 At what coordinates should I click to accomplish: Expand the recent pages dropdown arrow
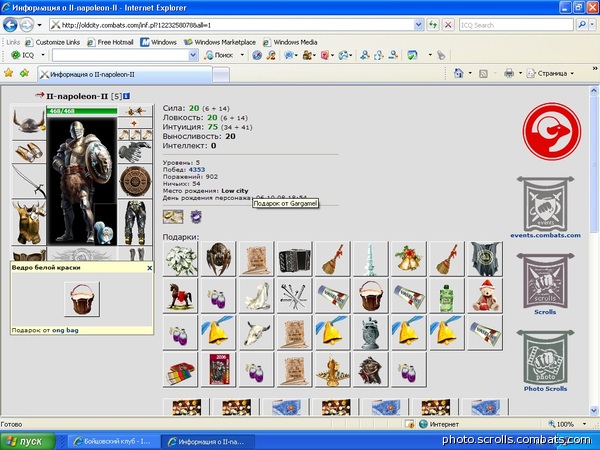[x=39, y=25]
